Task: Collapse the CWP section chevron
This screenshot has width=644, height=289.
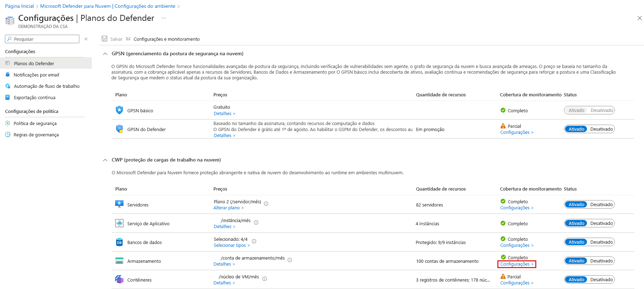Action: [105, 160]
